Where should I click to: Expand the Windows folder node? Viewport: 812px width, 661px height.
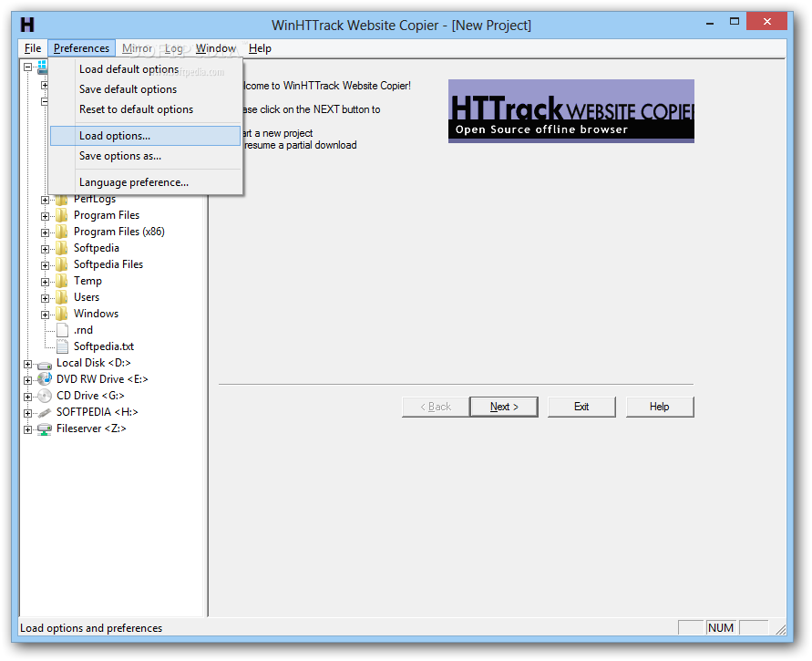click(x=45, y=315)
